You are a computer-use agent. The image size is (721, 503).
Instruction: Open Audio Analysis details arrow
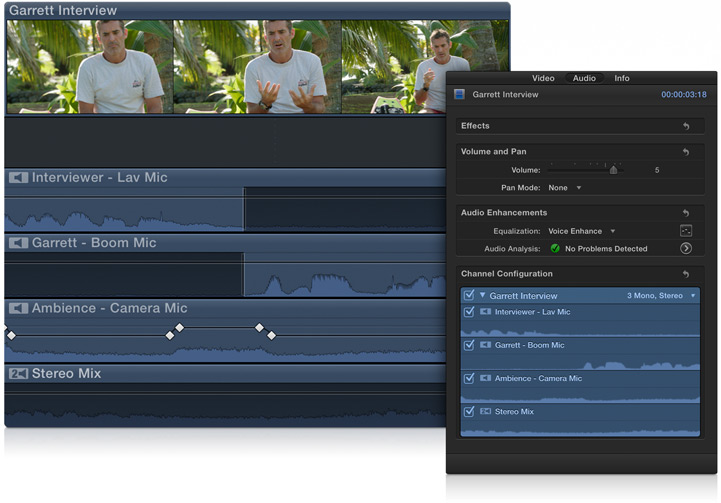[686, 248]
